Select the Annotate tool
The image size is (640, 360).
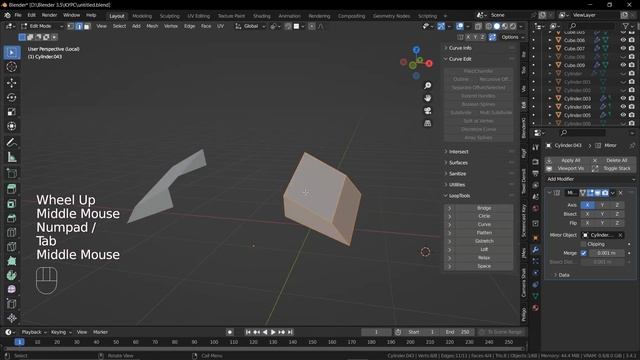[x=11, y=142]
